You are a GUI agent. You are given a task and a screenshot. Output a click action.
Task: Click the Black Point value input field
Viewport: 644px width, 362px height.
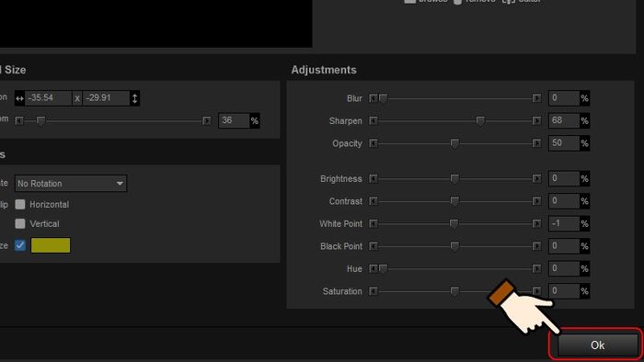(564, 246)
